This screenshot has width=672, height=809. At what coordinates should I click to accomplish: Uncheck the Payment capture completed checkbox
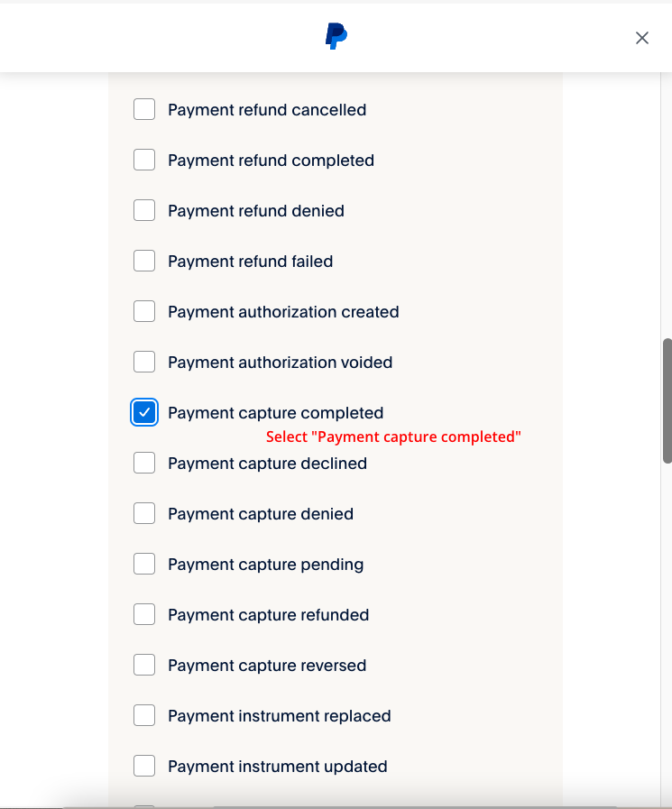144,413
